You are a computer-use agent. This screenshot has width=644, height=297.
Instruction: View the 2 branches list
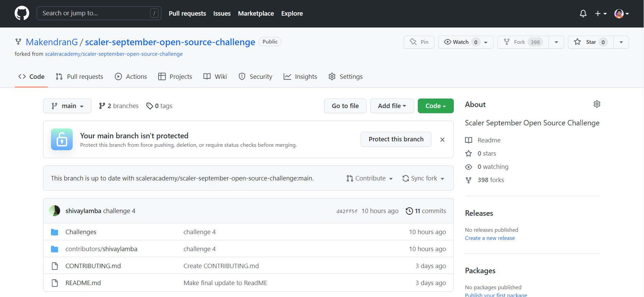click(119, 106)
